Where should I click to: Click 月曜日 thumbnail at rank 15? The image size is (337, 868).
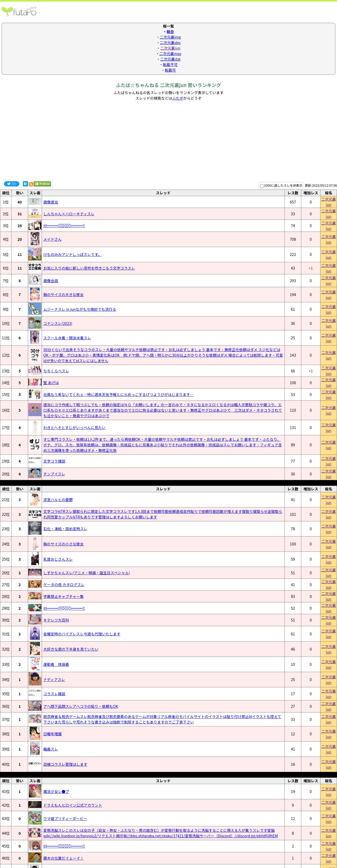(x=35, y=394)
